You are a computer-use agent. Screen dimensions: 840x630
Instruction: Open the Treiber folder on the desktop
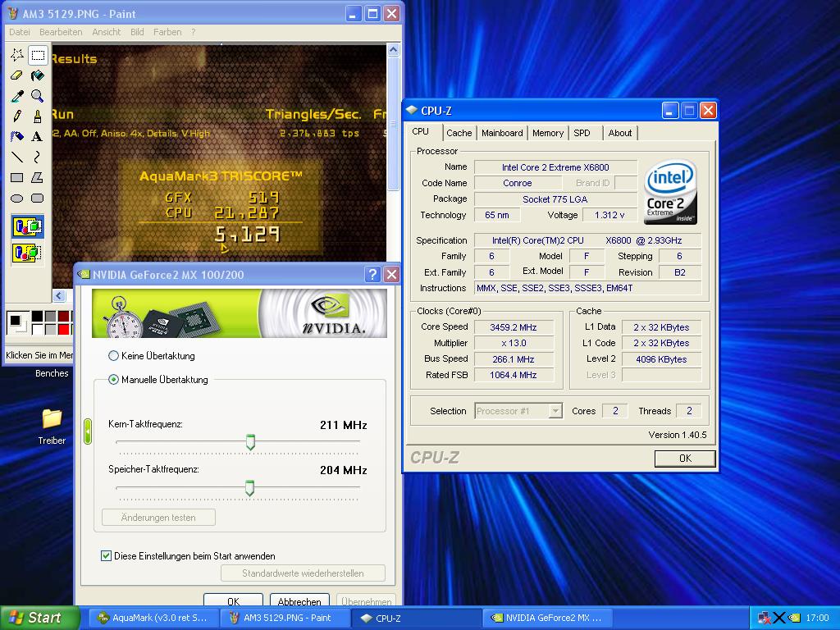coord(52,427)
